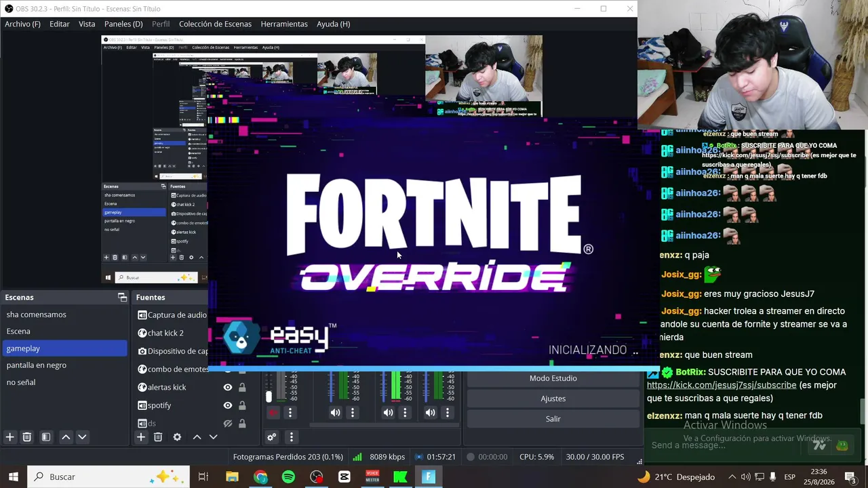868x488 pixels.
Task: Move the selected source down
Action: 213,437
